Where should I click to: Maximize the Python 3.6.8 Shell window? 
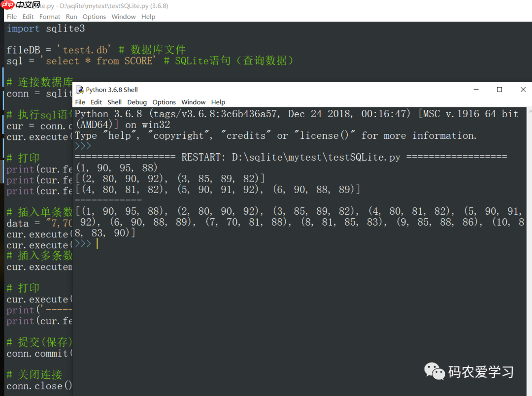tap(499, 90)
